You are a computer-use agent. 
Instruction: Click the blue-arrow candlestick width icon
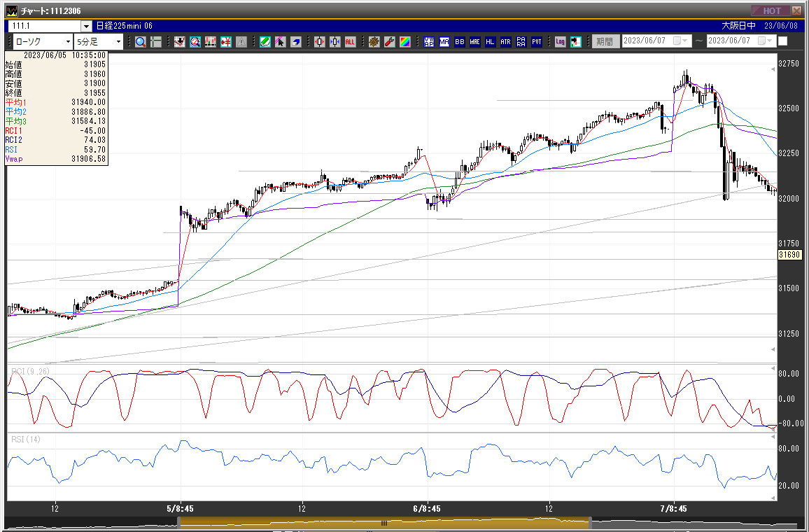click(335, 42)
